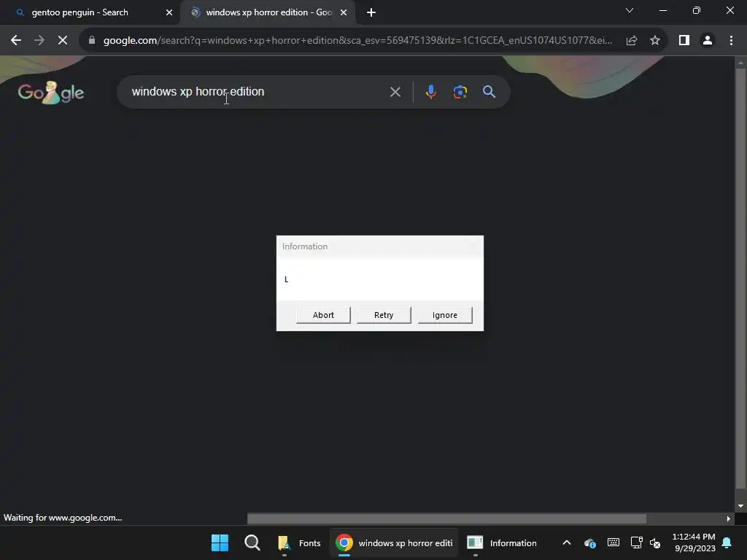Viewport: 747px width, 560px height.
Task: Open the Chrome side panel
Action: 684,41
